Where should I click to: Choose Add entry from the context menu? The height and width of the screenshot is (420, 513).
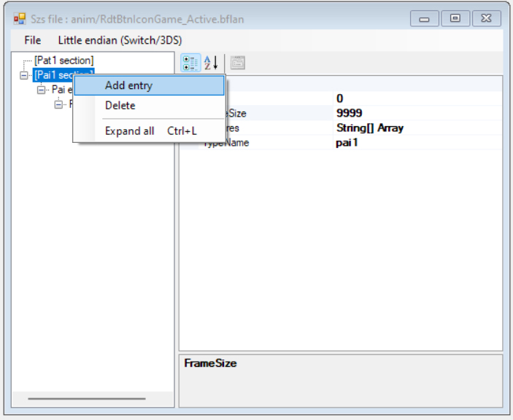149,85
